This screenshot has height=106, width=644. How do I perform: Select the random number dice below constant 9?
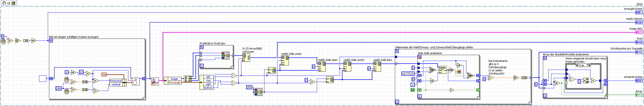pos(3,41)
